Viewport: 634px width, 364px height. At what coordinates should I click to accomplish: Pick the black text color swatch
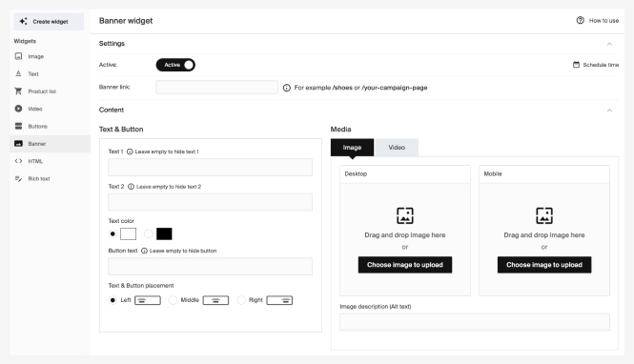pyautogui.click(x=164, y=233)
